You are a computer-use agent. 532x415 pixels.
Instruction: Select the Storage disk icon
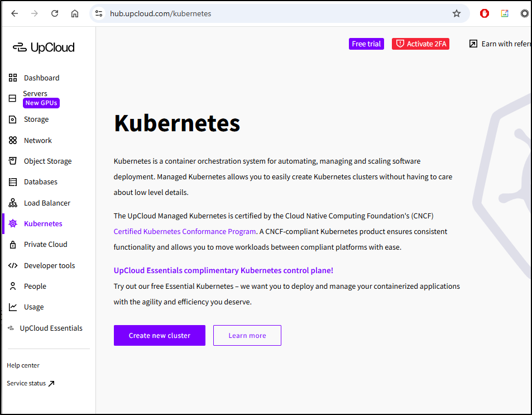point(13,120)
